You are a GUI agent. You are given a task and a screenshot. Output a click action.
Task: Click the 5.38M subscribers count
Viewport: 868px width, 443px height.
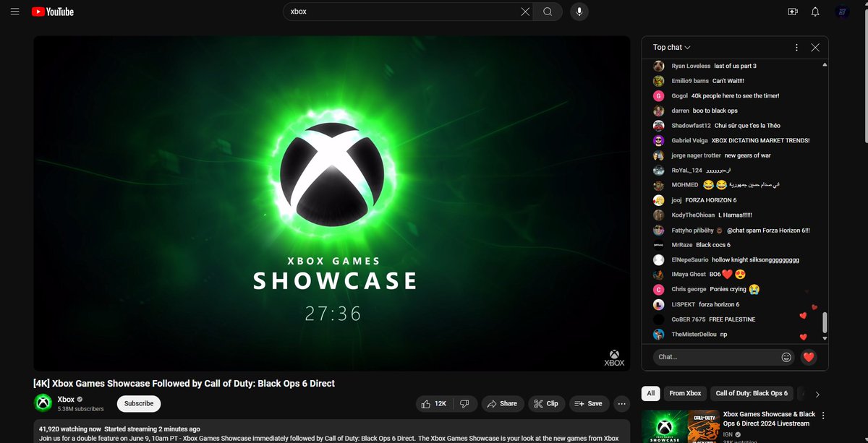click(x=80, y=409)
